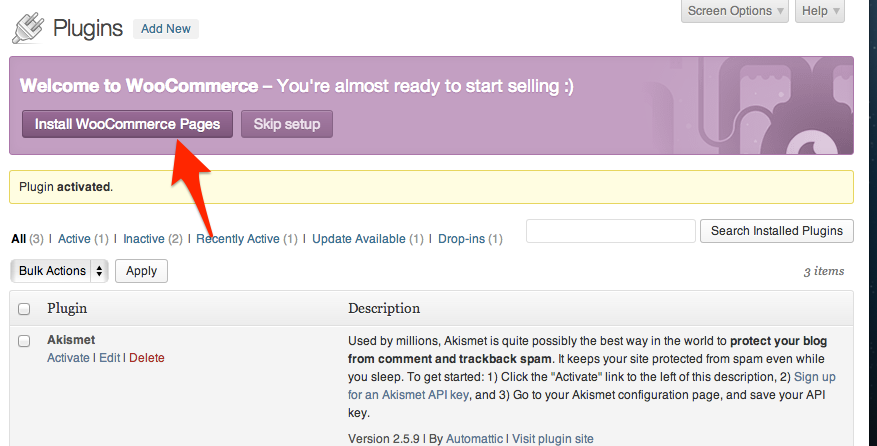View the Drop-ins filter

click(461, 239)
